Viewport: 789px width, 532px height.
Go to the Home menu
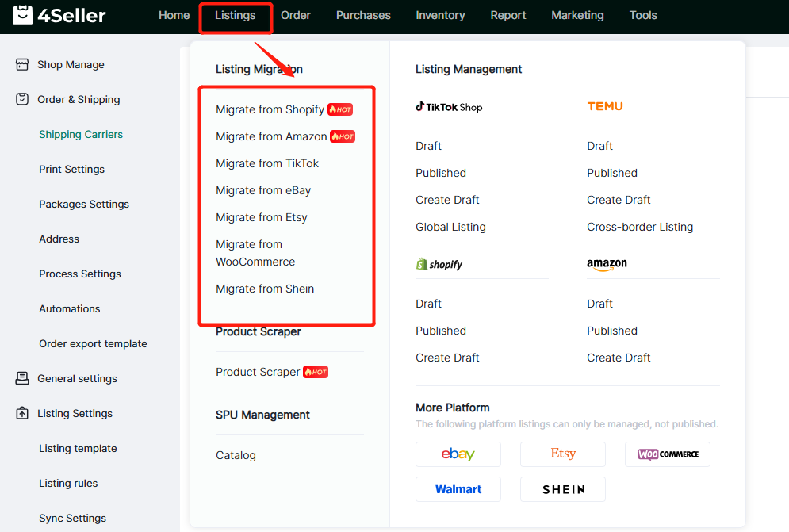174,15
